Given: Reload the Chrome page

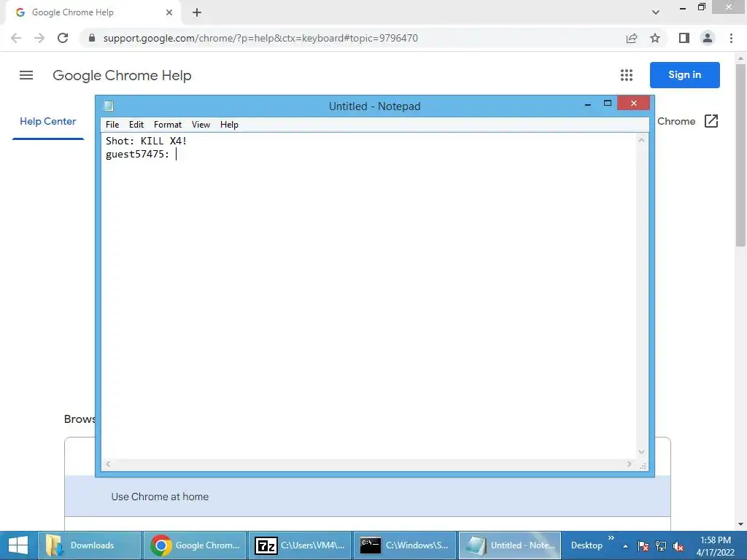Looking at the screenshot, I should (x=63, y=38).
